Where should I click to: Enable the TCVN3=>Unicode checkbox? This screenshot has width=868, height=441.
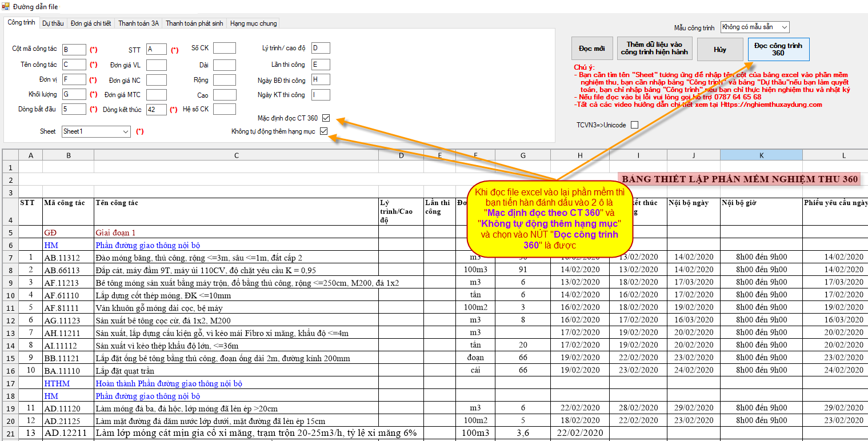[x=634, y=125]
